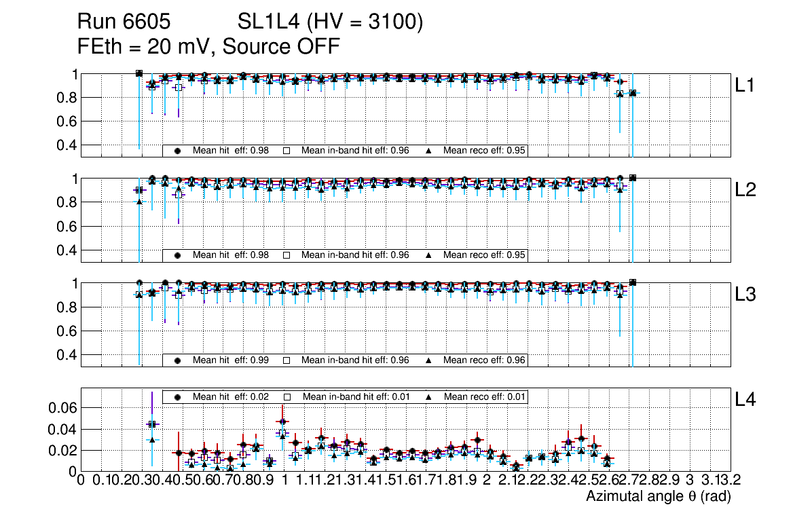The image size is (812, 524).
Task: Click 'Mean hit eff: 0.99' in L3 legend
Action: (x=231, y=360)
